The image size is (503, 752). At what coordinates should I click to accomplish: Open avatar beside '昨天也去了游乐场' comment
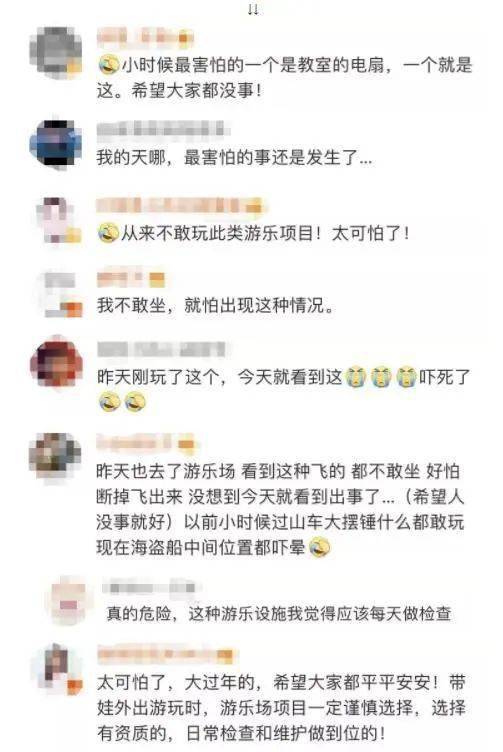point(55,457)
